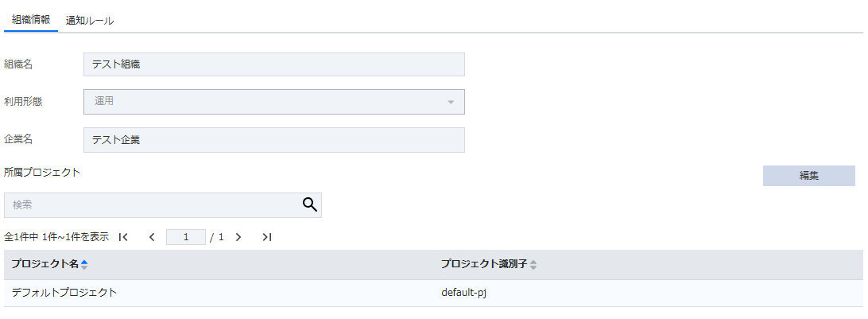868x319 pixels.
Task: Switch to 通知ルール tab
Action: pyautogui.click(x=90, y=21)
